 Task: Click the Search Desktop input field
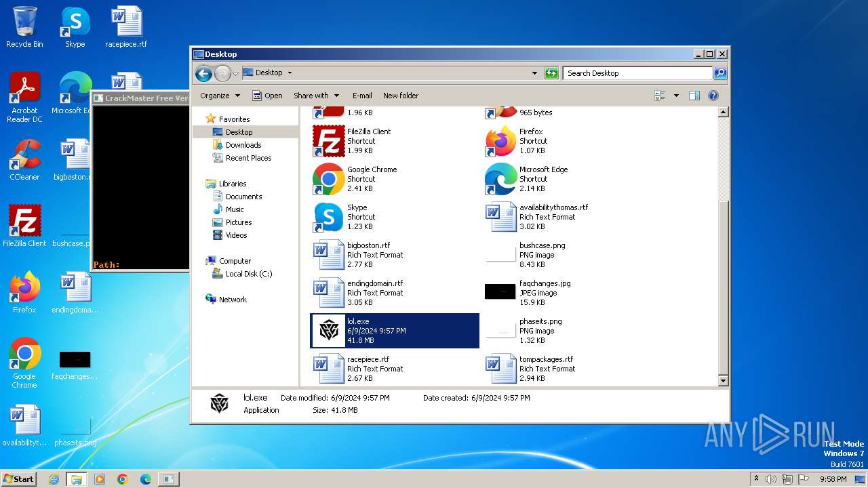click(x=638, y=73)
